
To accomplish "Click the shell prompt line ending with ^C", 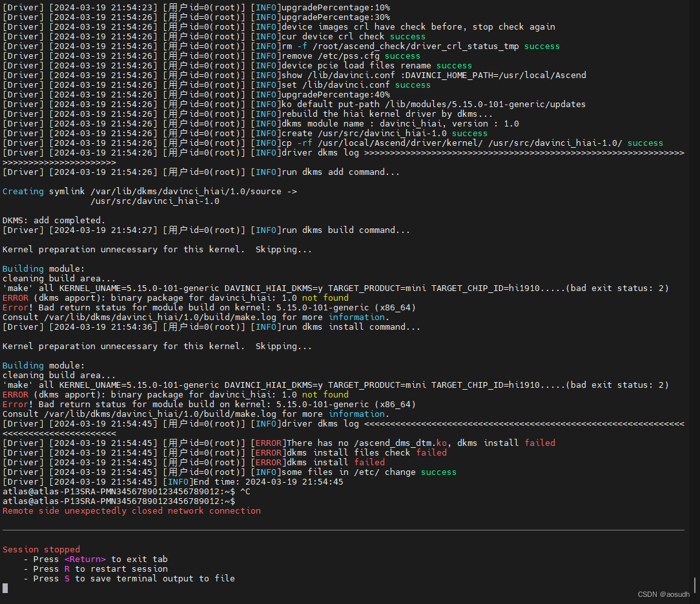I will click(x=127, y=492).
